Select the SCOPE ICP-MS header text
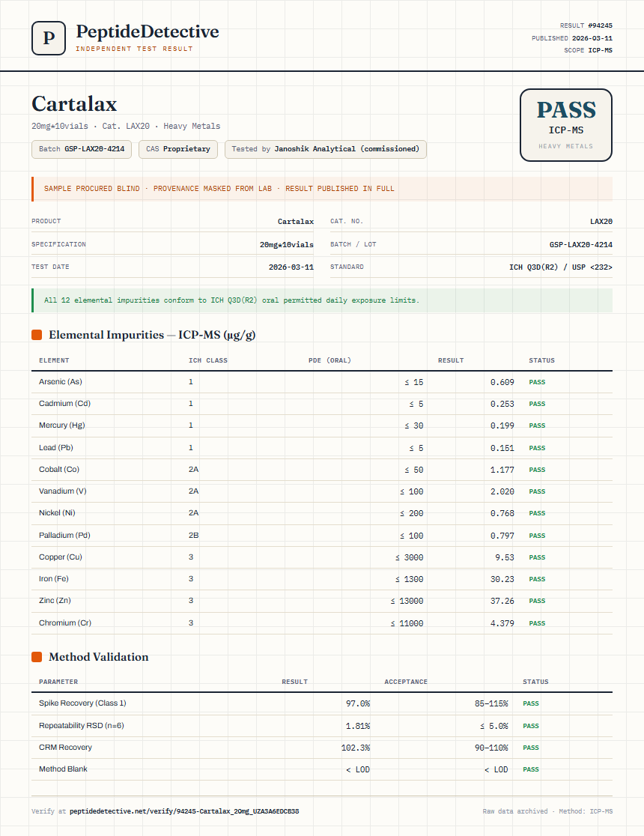This screenshot has width=644, height=836. pyautogui.click(x=588, y=50)
